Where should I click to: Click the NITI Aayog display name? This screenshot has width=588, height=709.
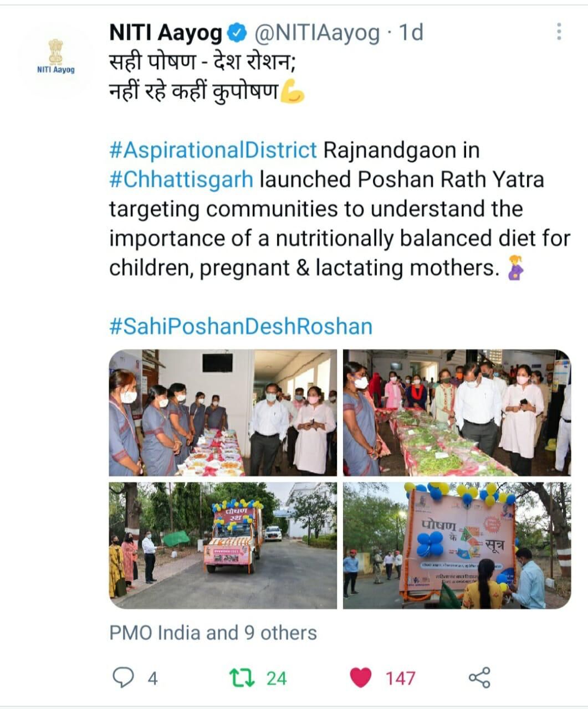[x=166, y=33]
